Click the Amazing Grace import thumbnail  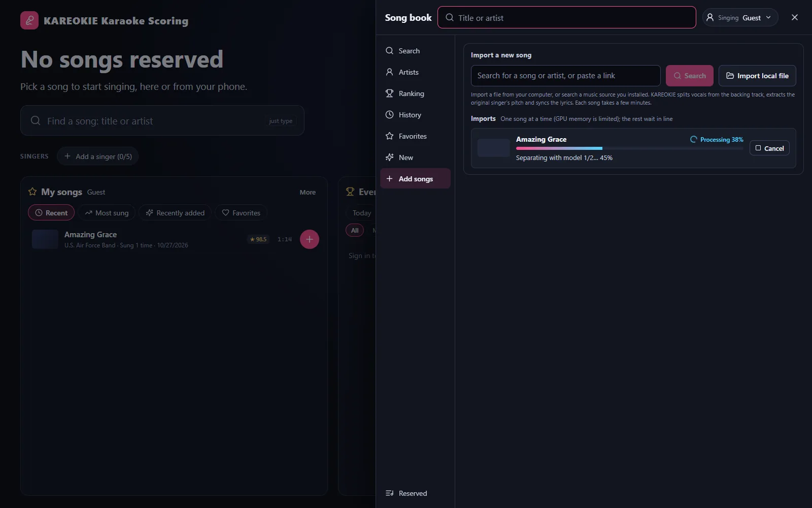tap(494, 148)
